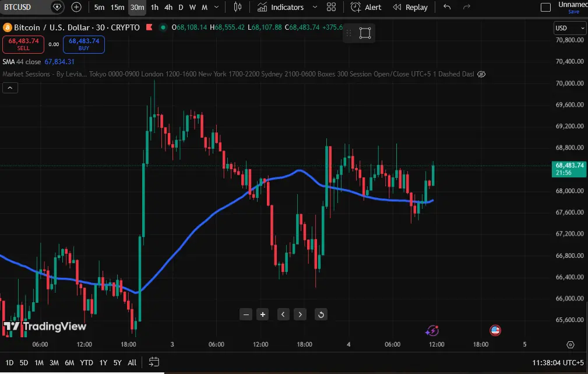
Task: Open the USD currency dropdown
Action: [569, 28]
